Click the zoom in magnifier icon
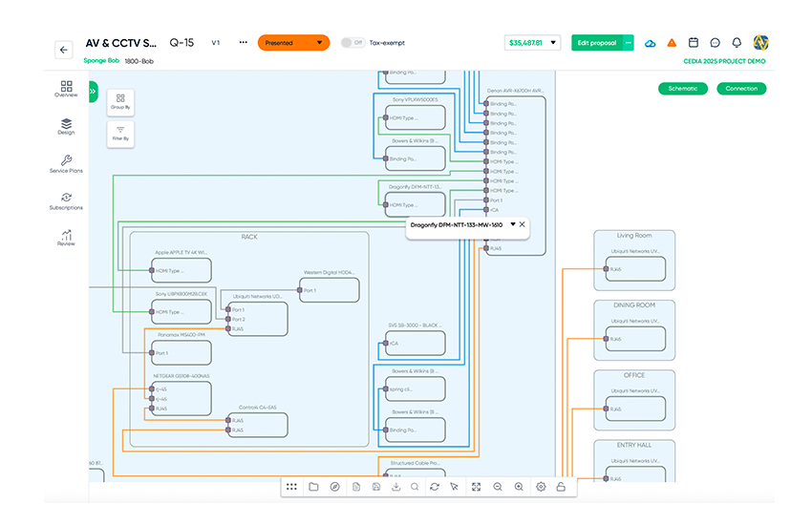Viewport: 812px width, 525px height. pos(519,487)
